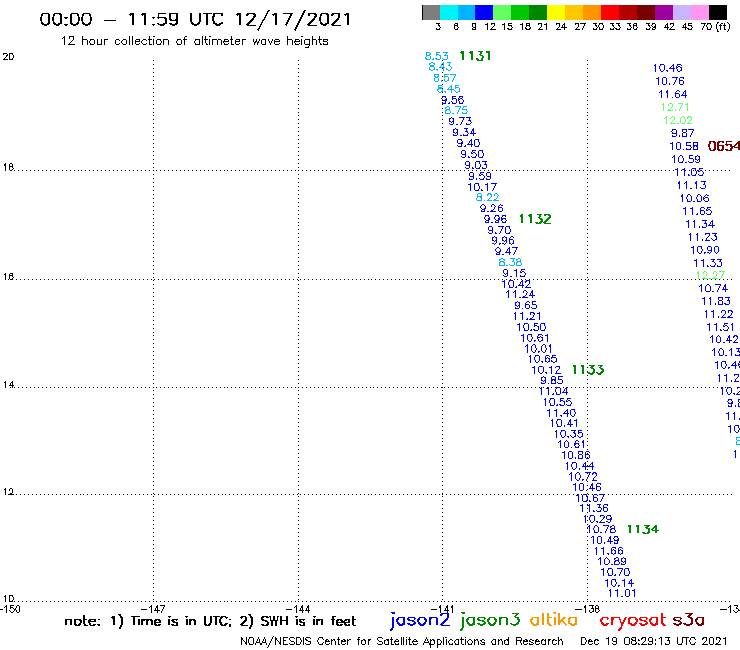Select the 8.75 wave height reading
This screenshot has height=650, width=740.
pyautogui.click(x=456, y=110)
